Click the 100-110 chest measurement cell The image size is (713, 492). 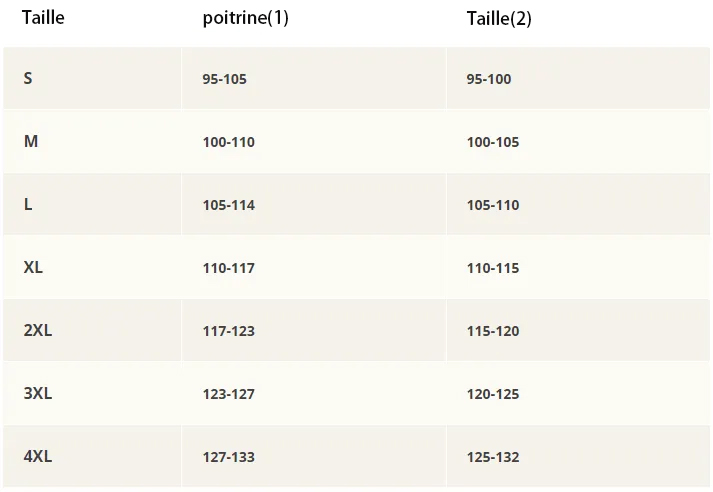[x=228, y=142]
